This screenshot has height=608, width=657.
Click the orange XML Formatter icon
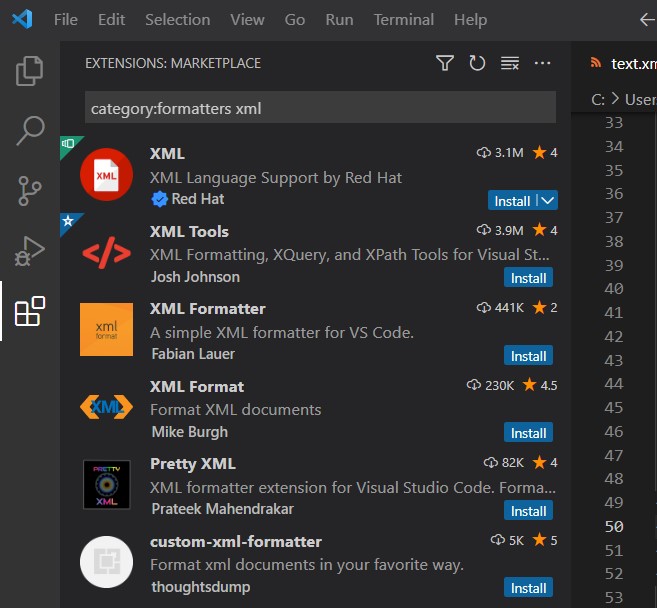pyautogui.click(x=106, y=329)
